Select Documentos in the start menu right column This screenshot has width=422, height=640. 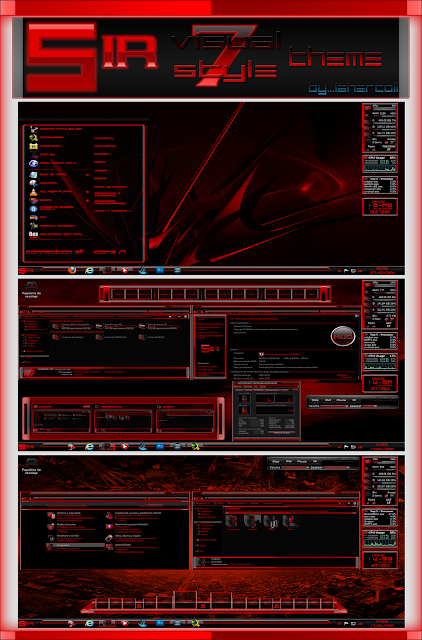(105, 146)
